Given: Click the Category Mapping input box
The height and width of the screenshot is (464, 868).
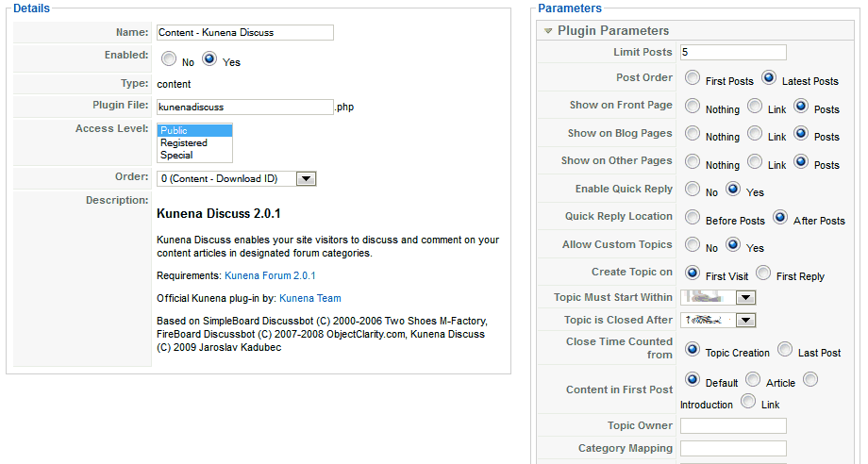Looking at the screenshot, I should 732,448.
